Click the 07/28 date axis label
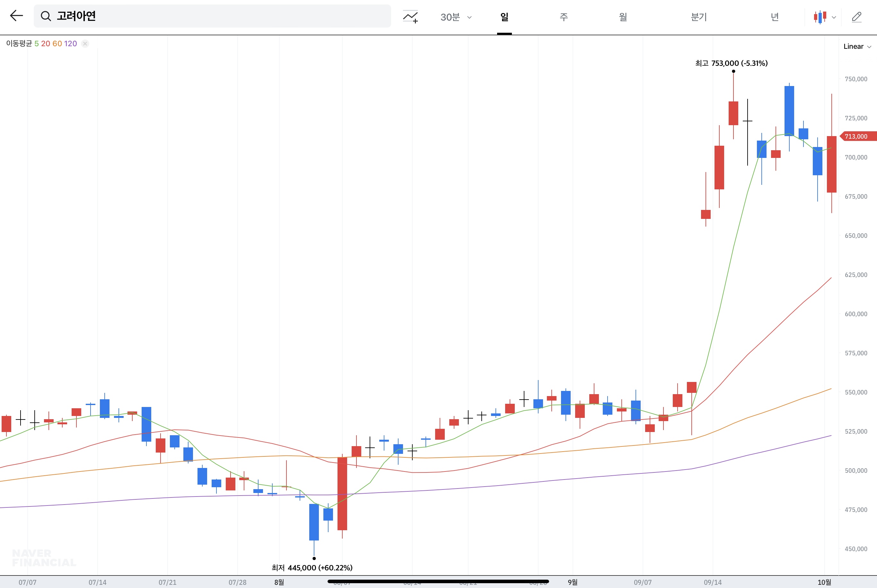The height and width of the screenshot is (588, 877). tap(237, 582)
